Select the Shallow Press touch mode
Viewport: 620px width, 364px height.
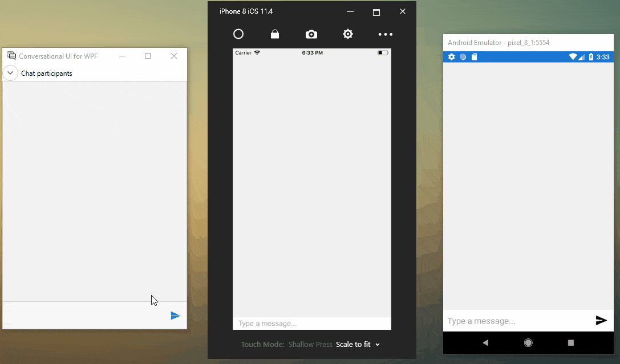310,344
